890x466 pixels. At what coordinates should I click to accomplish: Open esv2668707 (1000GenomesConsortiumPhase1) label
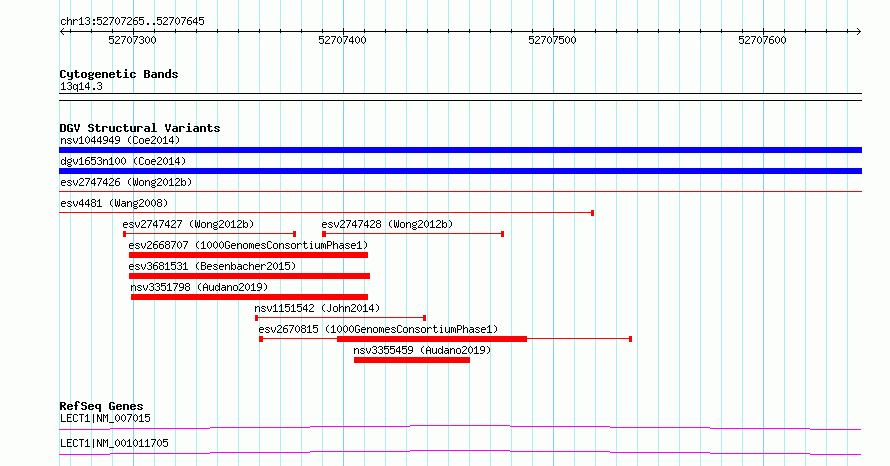248,245
